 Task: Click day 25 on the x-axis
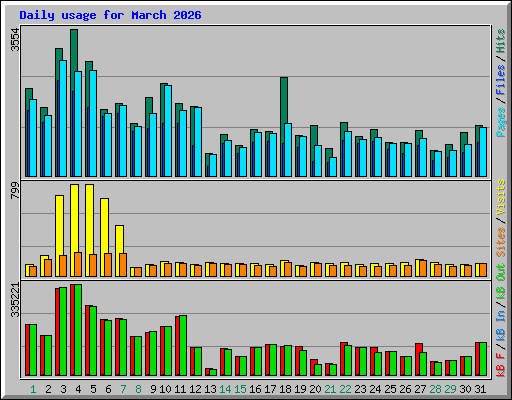[x=390, y=389]
